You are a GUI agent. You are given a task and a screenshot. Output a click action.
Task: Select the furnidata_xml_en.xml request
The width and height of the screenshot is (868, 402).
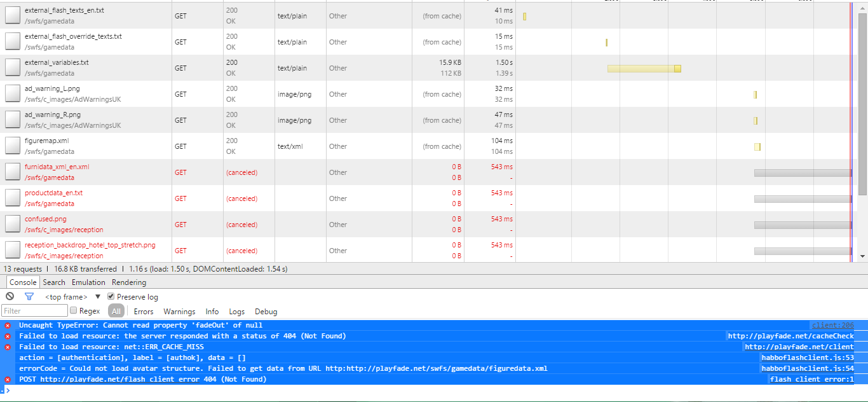[x=57, y=167]
